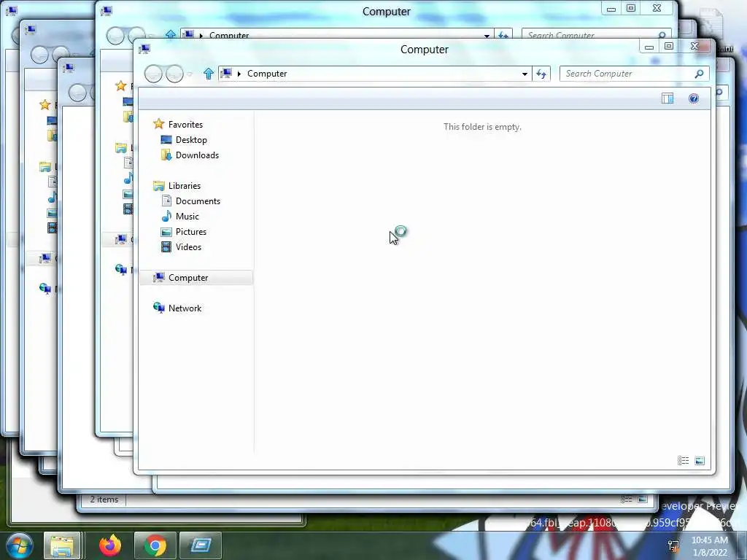
Task: Open the address bar history dropdown arrow
Action: (525, 74)
